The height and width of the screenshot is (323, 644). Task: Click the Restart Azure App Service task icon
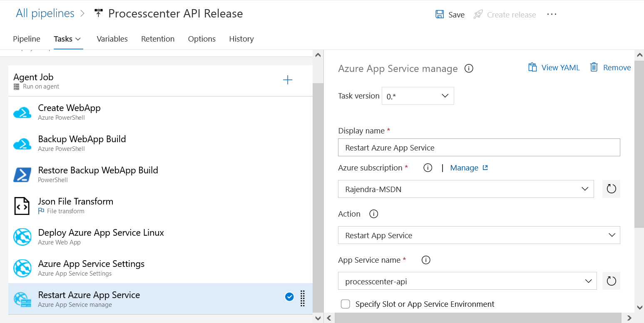coord(22,299)
